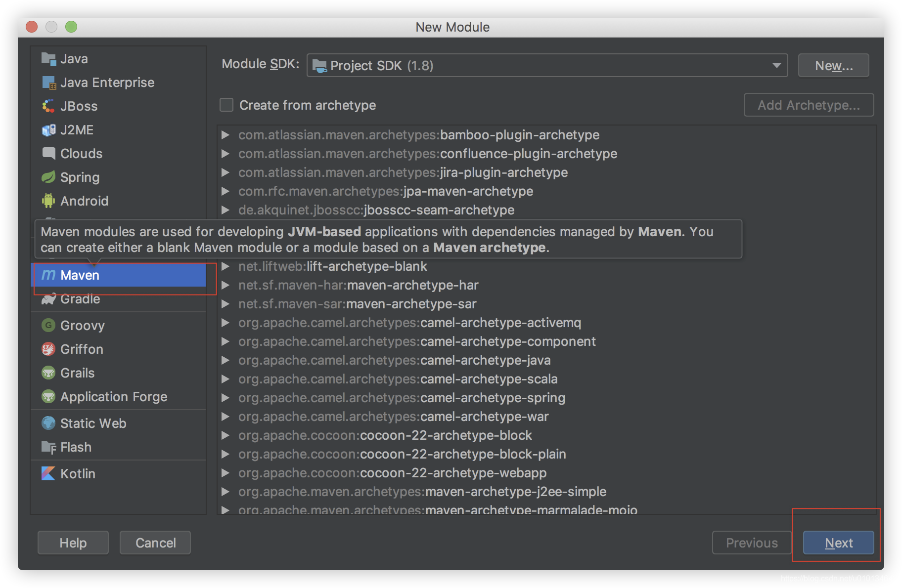Expand maven-archetype-j2ee-simple entry

pyautogui.click(x=225, y=492)
